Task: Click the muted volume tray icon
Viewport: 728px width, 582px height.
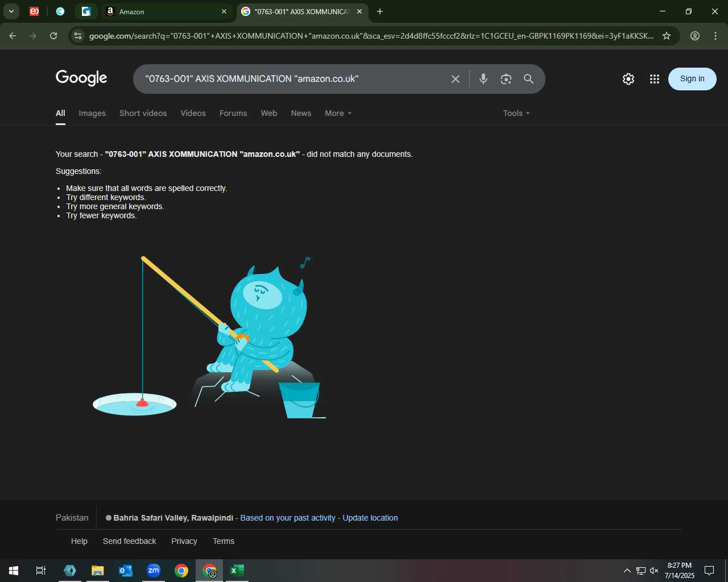Action: click(x=655, y=571)
